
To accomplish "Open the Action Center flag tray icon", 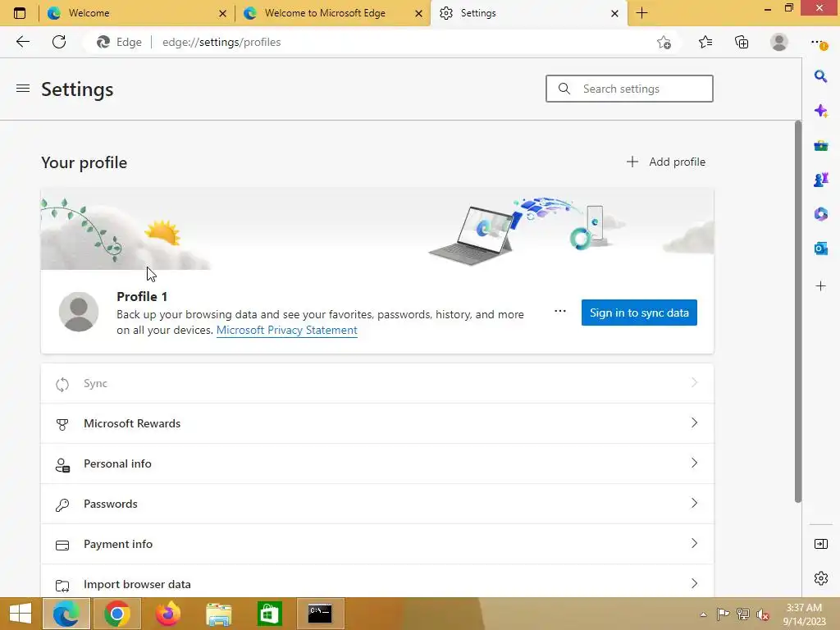I will (723, 614).
